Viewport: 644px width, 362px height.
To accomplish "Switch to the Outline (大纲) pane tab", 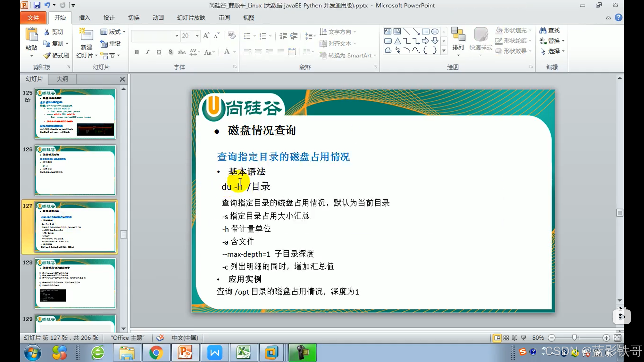I will [62, 79].
